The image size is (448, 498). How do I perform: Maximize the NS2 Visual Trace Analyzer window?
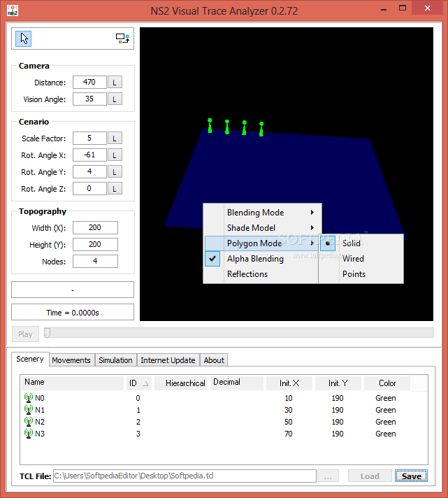403,8
